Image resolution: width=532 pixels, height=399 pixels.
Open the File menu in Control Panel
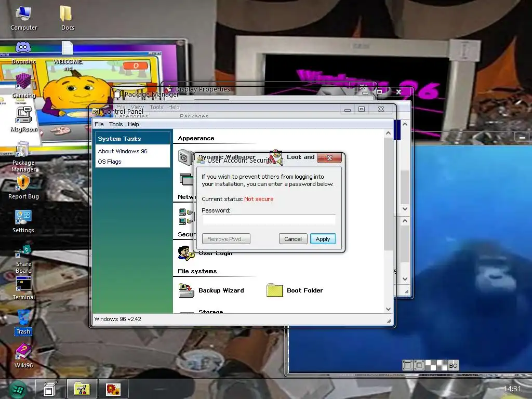click(x=99, y=124)
